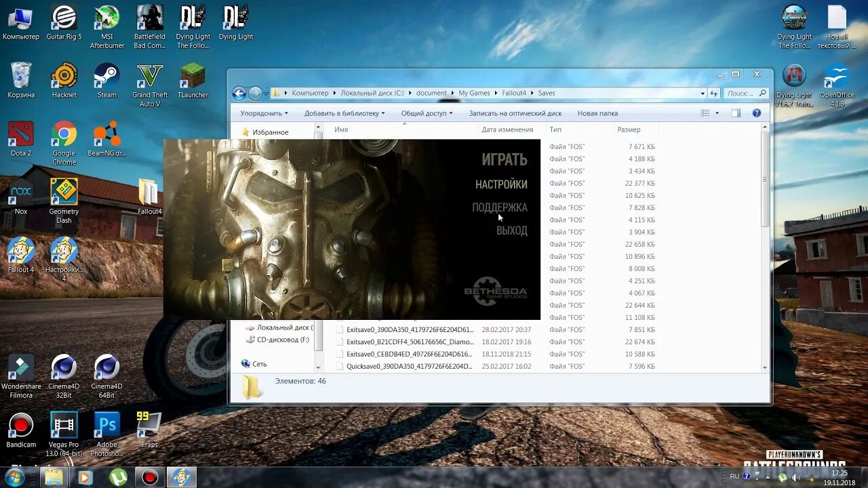This screenshot has height=488, width=868.
Task: Click the Explorer back navigation arrow
Action: pos(239,94)
